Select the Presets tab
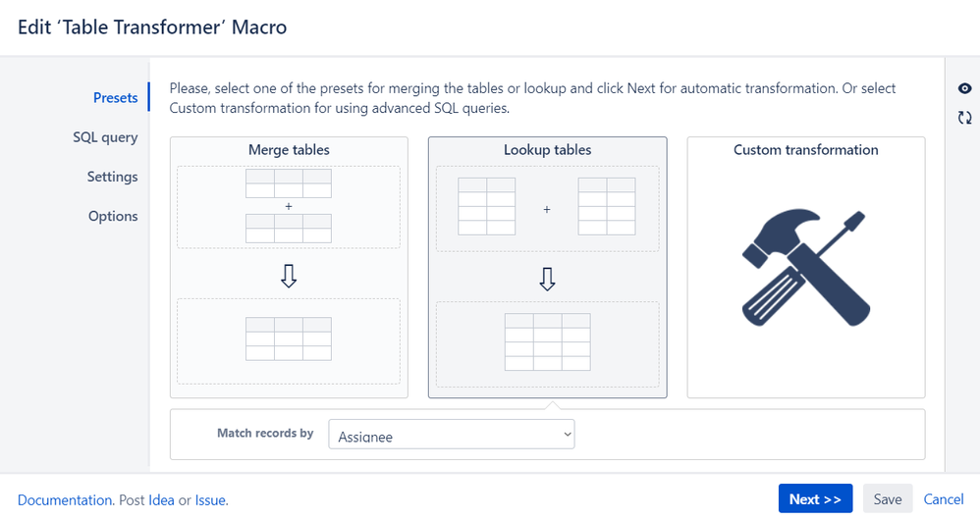The height and width of the screenshot is (520, 980). pos(116,98)
